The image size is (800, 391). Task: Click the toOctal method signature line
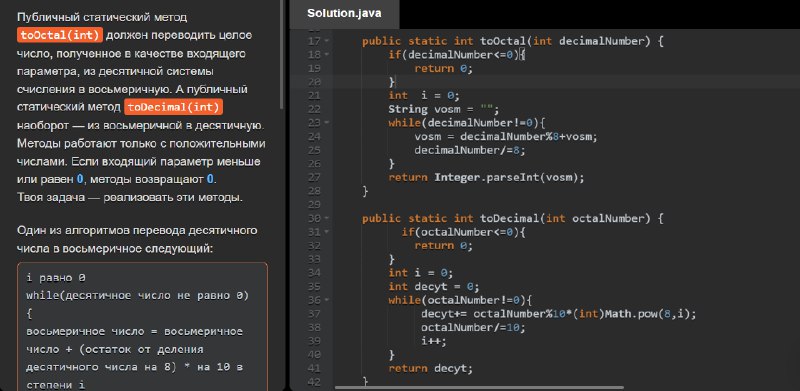click(x=512, y=41)
